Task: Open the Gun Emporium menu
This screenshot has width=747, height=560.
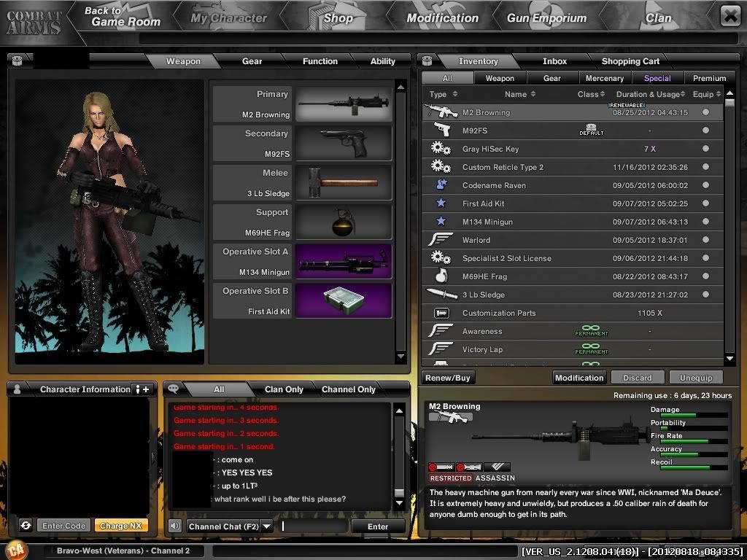Action: click(x=546, y=18)
